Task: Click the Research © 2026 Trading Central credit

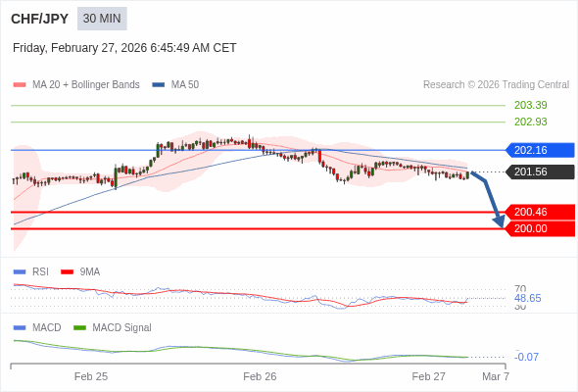Action: [x=496, y=85]
